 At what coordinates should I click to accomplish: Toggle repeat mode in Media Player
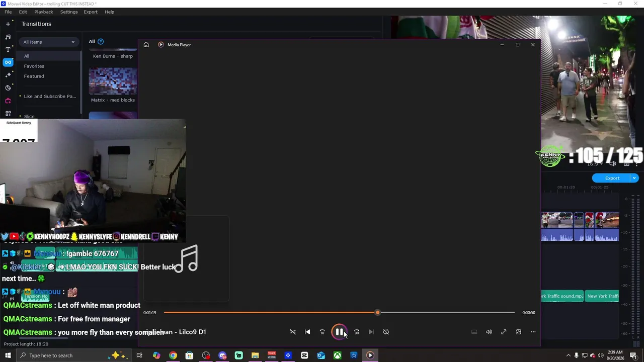click(x=386, y=332)
